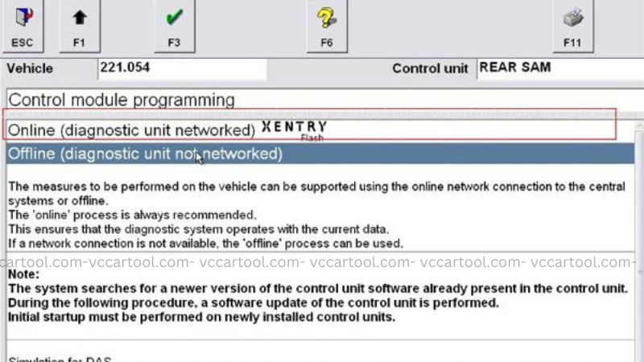This screenshot has width=644, height=362.
Task: Print using the F11 printer icon
Action: point(572,26)
